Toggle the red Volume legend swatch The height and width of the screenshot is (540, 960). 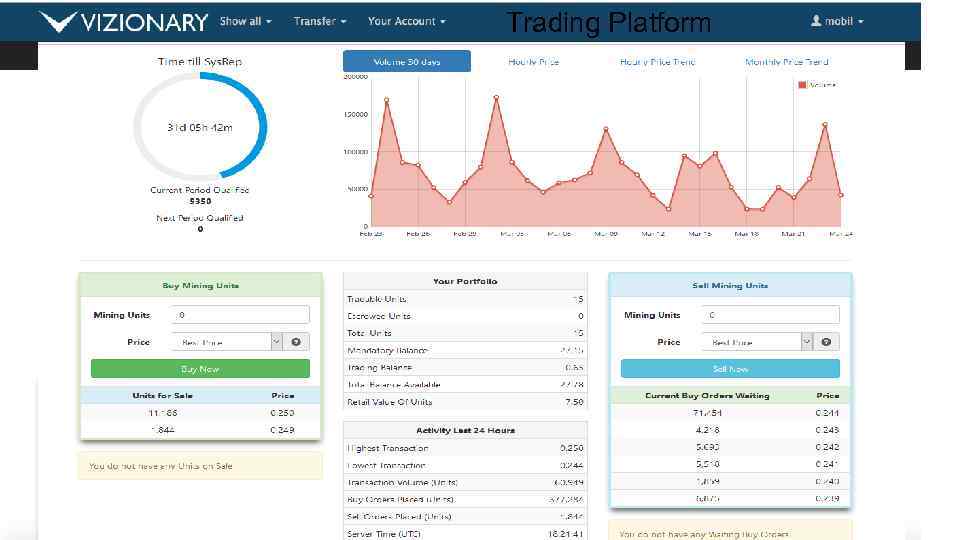[x=802, y=85]
